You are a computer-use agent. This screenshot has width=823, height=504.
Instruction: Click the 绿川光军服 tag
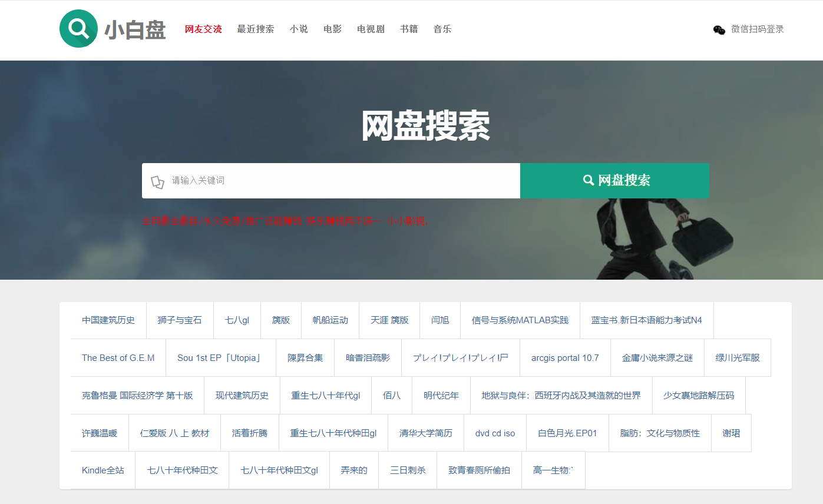[x=738, y=358]
